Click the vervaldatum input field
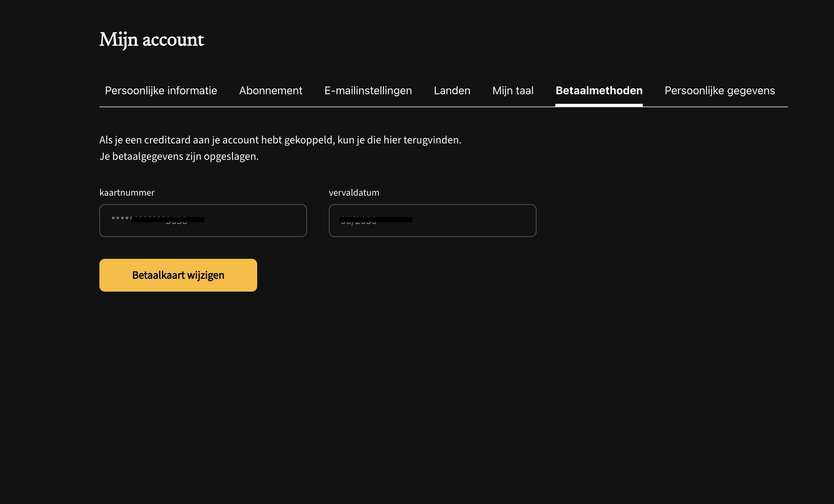 (433, 221)
